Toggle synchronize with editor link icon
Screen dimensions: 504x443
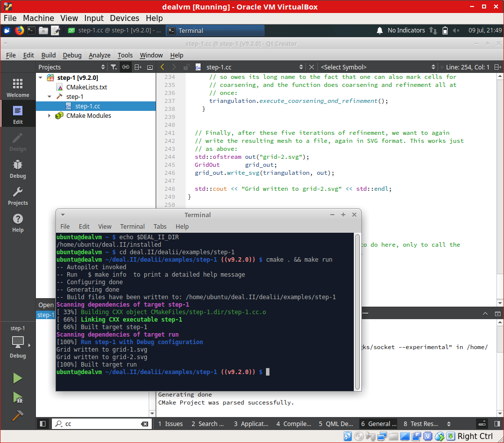pos(126,67)
